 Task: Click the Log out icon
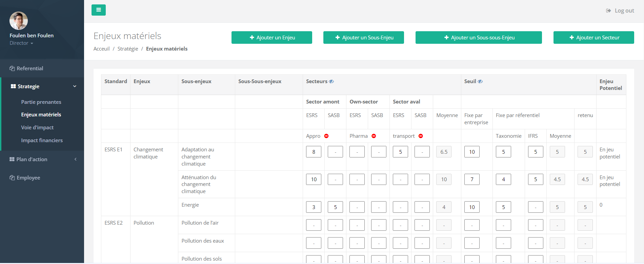coord(608,11)
